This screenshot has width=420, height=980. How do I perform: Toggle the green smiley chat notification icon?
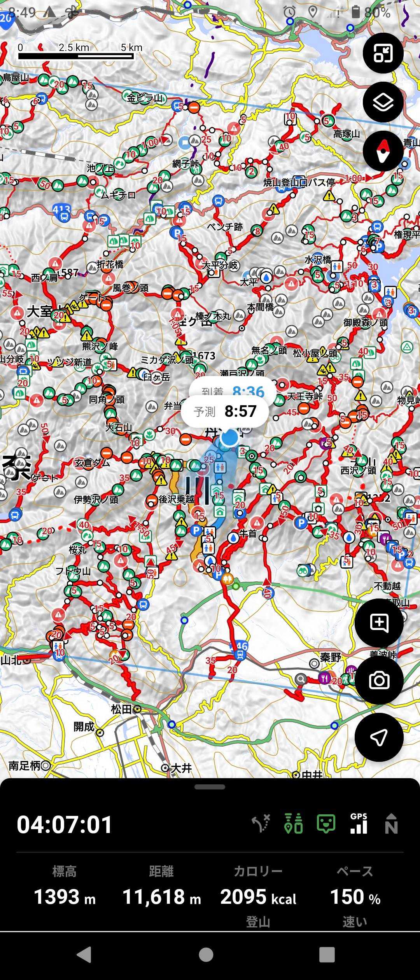pyautogui.click(x=326, y=824)
